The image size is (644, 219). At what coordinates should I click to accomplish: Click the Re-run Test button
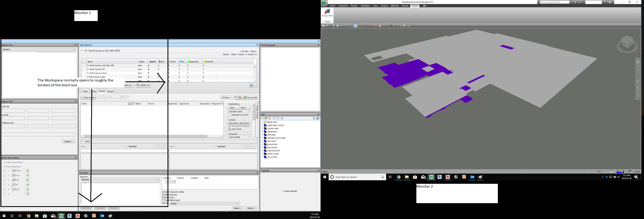pos(251,97)
